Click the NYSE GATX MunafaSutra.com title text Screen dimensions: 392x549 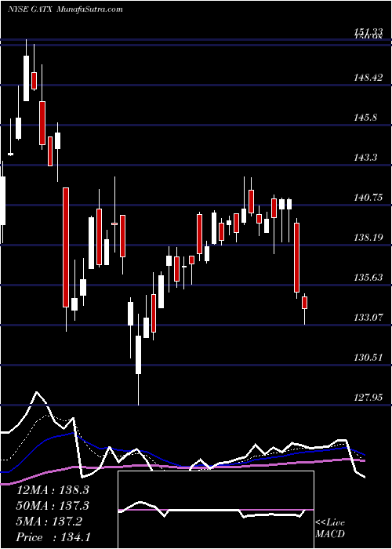65,9
